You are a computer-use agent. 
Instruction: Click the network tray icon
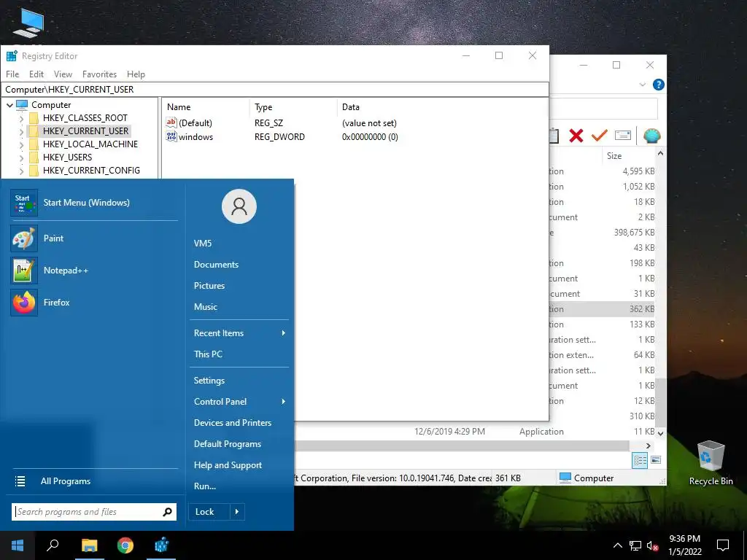click(635, 546)
